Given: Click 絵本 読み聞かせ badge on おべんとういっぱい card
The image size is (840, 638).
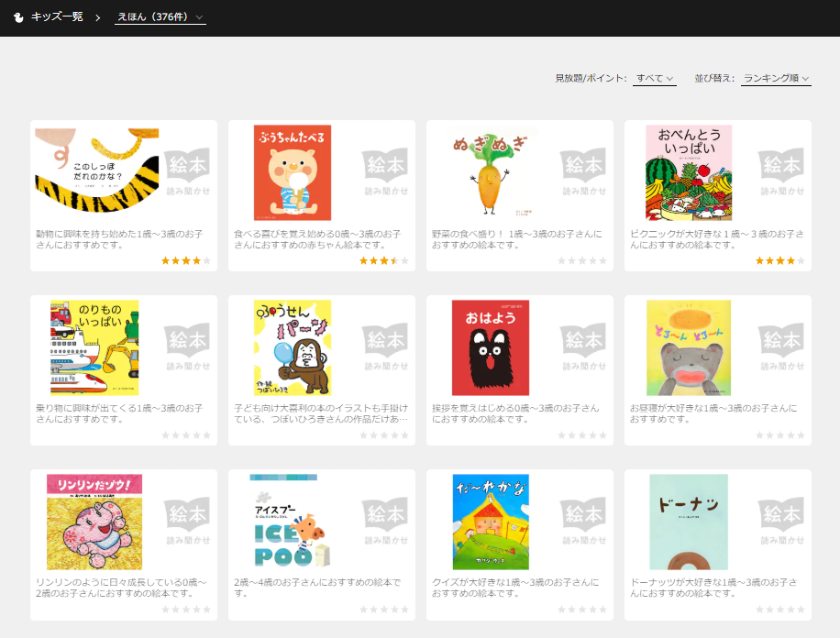Looking at the screenshot, I should [x=782, y=172].
